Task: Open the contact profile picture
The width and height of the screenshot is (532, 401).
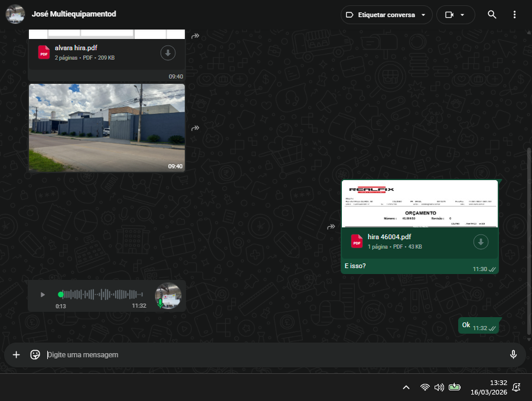Action: 15,14
